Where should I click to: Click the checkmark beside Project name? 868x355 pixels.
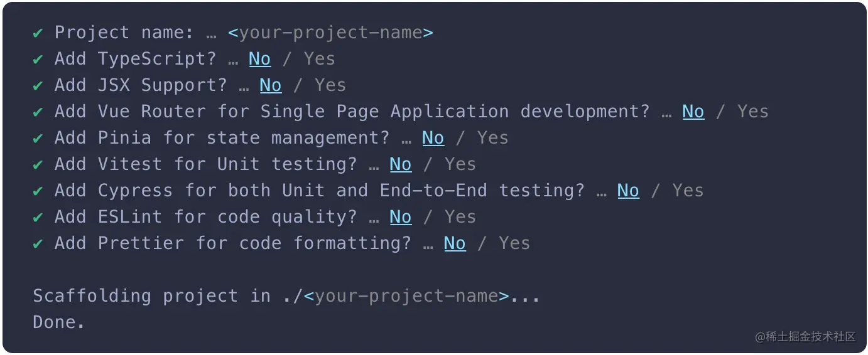coord(38,33)
